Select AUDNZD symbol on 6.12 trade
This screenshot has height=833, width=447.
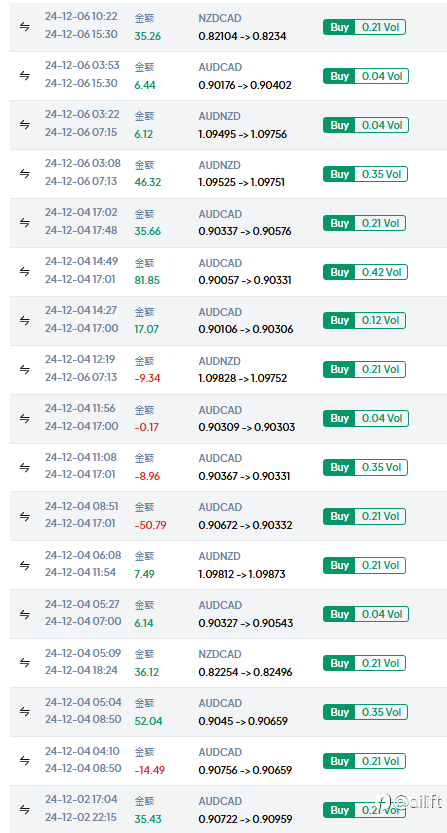tap(220, 116)
